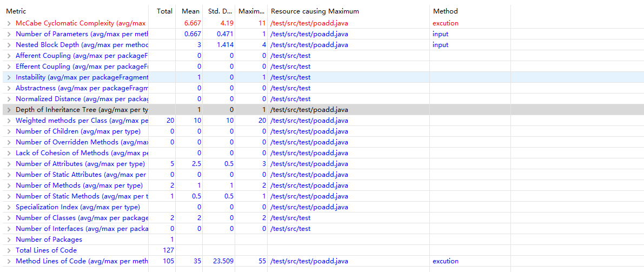Expand the McCabe Cyclomatic Complexity row
This screenshot has width=644, height=272.
[x=9, y=23]
